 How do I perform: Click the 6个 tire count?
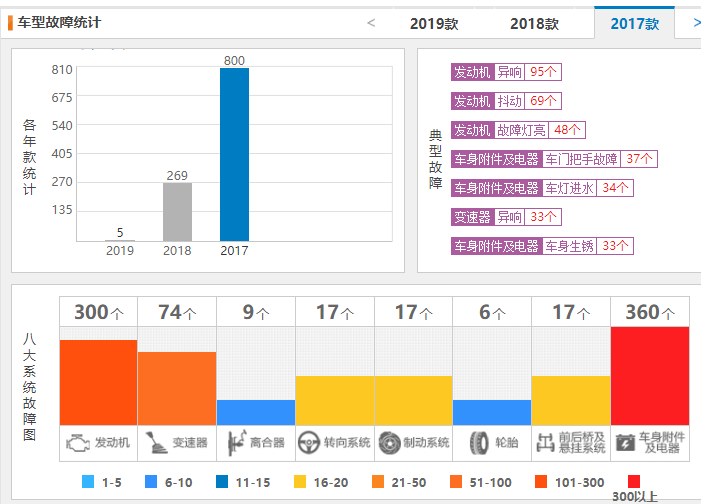492,312
